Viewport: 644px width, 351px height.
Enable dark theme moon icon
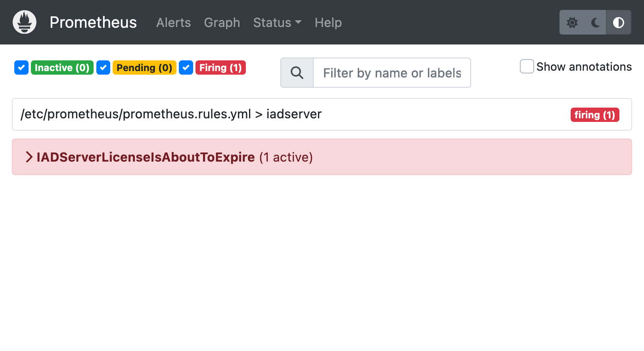(595, 23)
